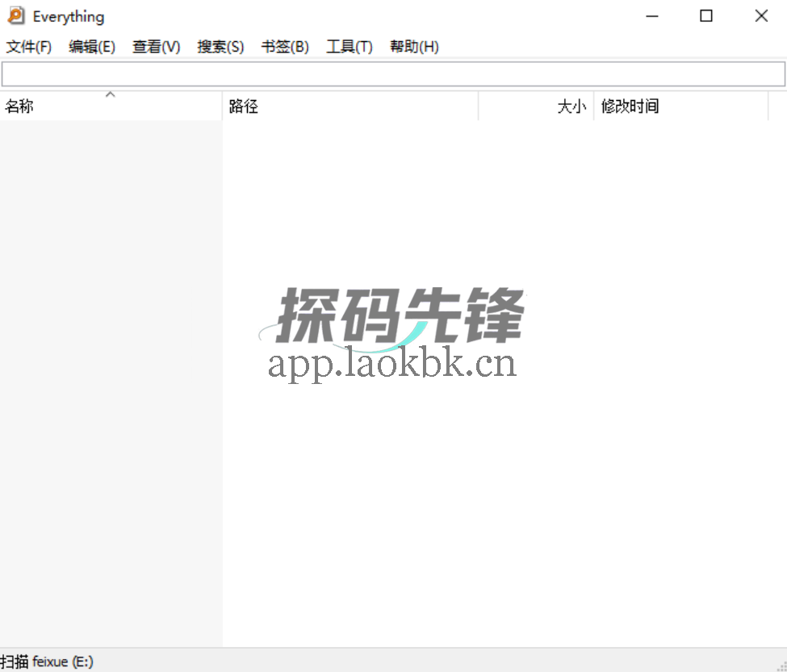The height and width of the screenshot is (672, 787).
Task: Sort by the 修改时间 column header
Action: 681,106
